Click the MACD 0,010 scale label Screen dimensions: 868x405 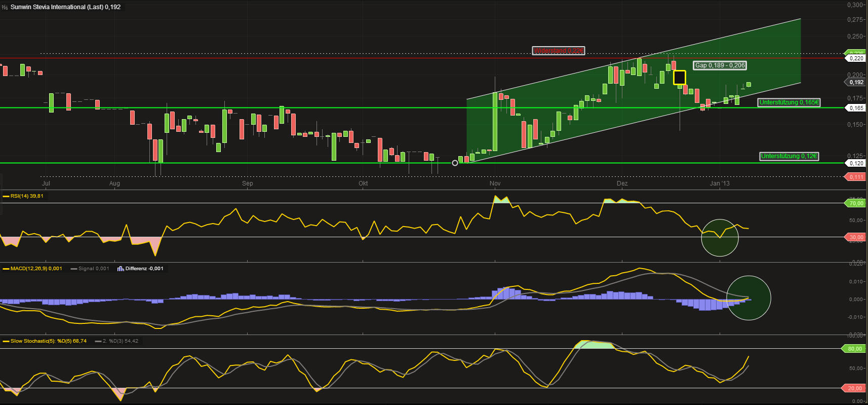[857, 282]
